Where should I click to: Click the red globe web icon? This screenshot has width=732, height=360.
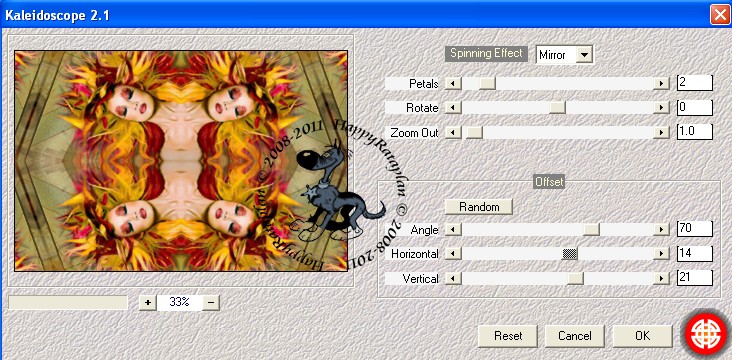(705, 334)
